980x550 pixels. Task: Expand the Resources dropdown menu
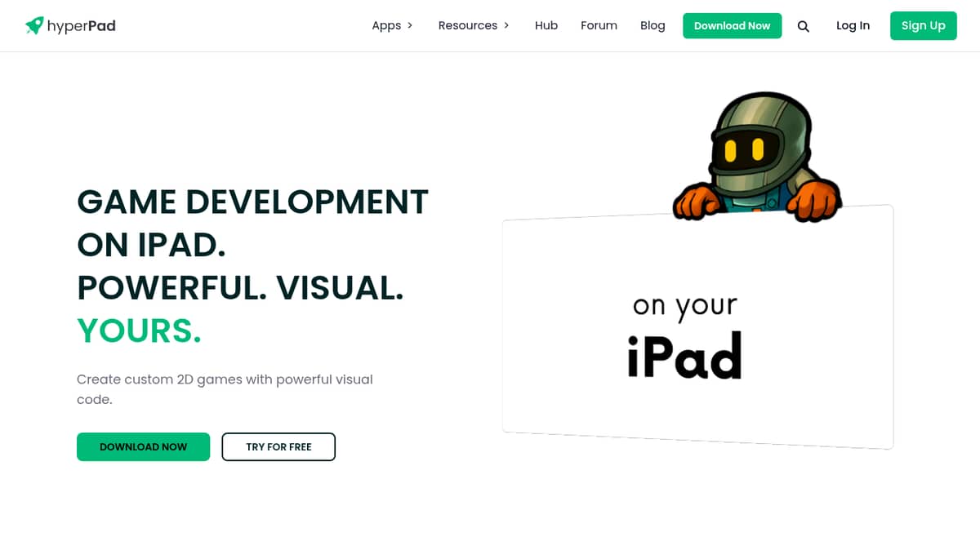point(474,25)
